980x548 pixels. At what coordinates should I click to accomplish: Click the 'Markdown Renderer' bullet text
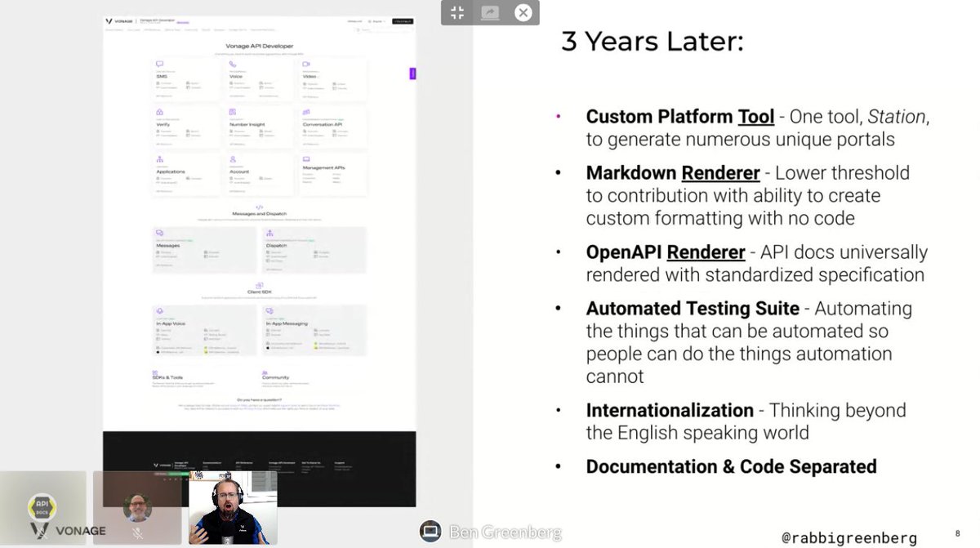pyautogui.click(x=673, y=173)
